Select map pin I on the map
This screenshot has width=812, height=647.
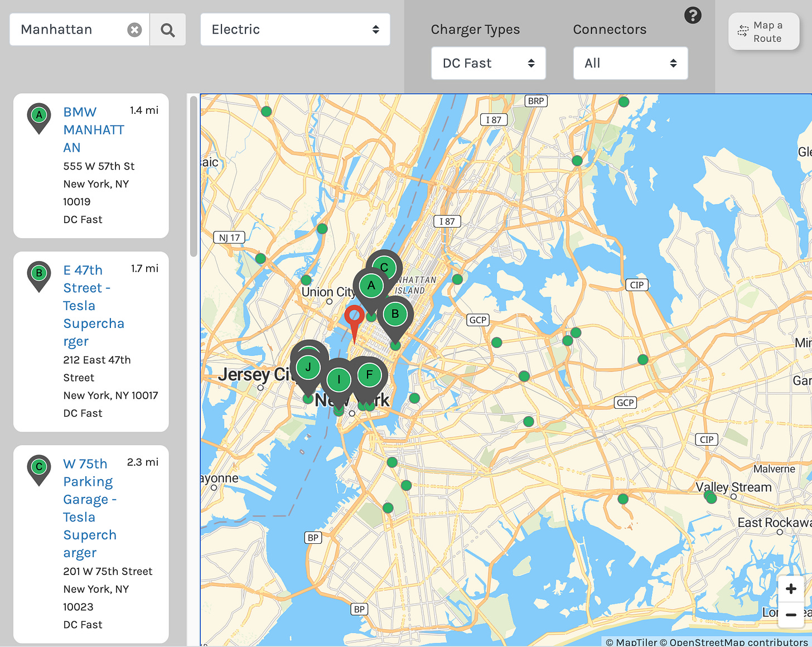tap(339, 380)
